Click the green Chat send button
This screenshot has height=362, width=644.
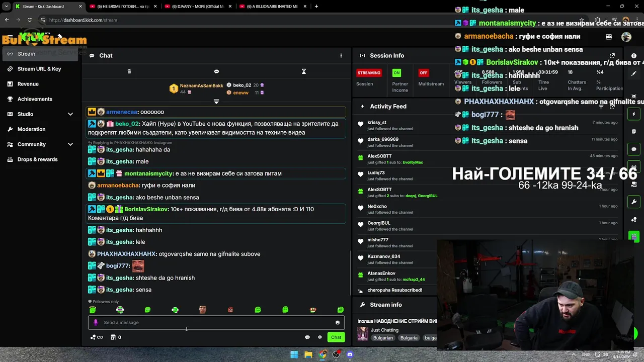point(336,337)
